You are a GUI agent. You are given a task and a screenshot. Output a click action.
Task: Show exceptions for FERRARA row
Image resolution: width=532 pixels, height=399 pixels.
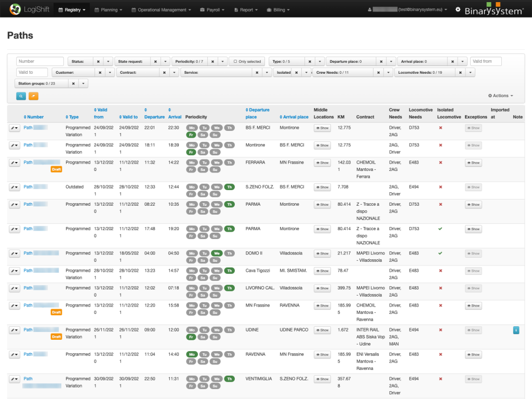[473, 163]
